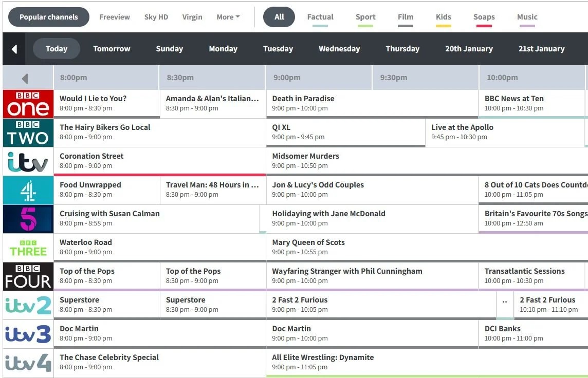Open The Chase Celebrity Special

(x=160, y=363)
